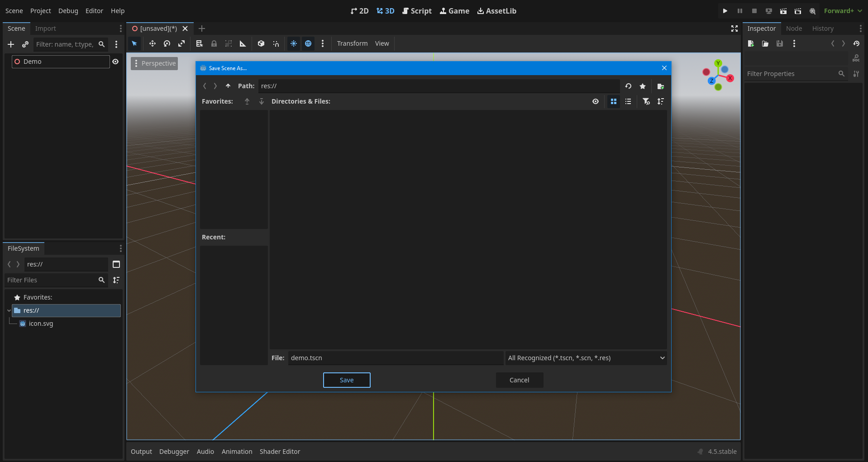Open the Project menu

click(x=40, y=11)
